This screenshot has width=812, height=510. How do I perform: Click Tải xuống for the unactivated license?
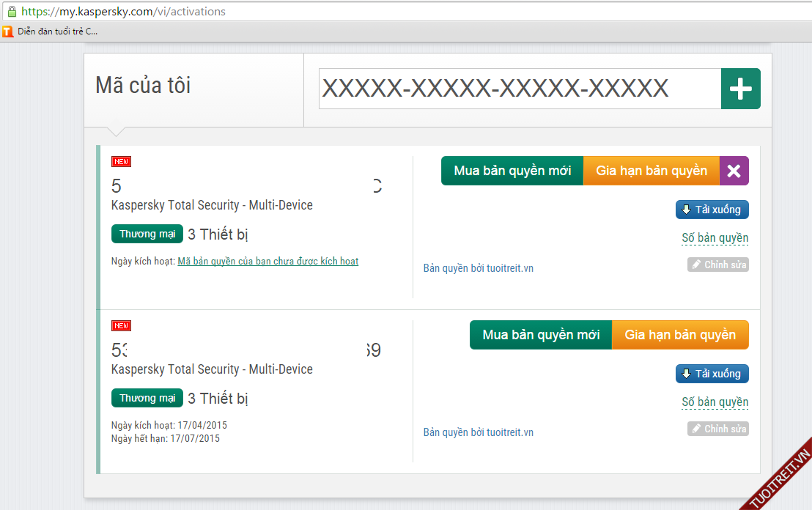[x=712, y=210]
